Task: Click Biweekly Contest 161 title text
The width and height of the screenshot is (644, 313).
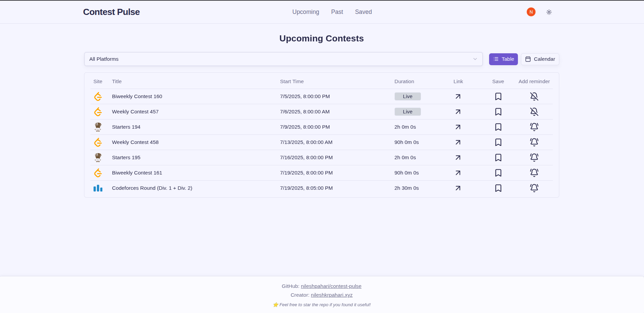Action: (x=137, y=173)
